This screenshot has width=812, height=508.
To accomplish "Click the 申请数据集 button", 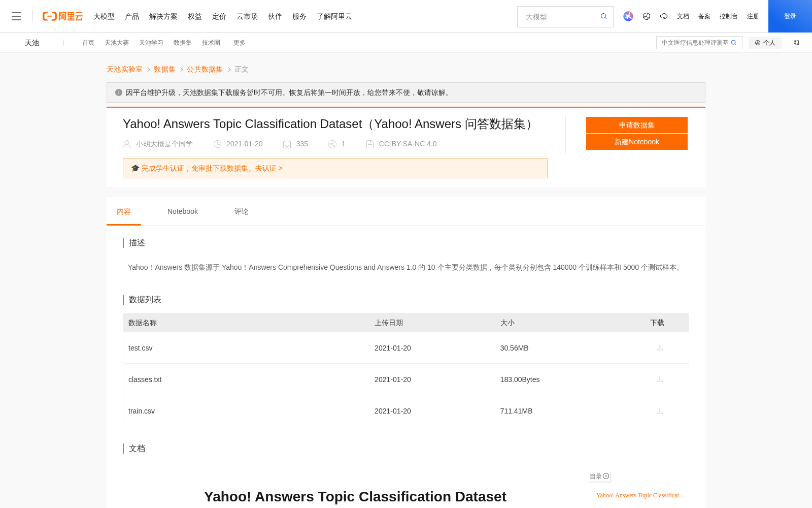I will (x=637, y=125).
